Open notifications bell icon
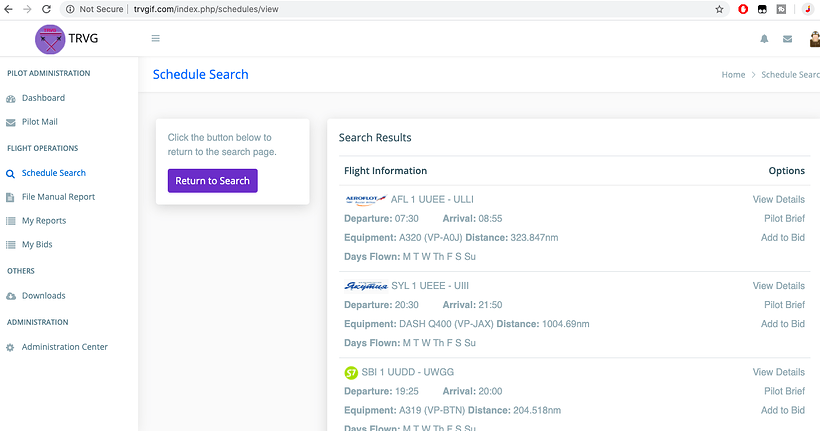The width and height of the screenshot is (820, 431). 764,39
